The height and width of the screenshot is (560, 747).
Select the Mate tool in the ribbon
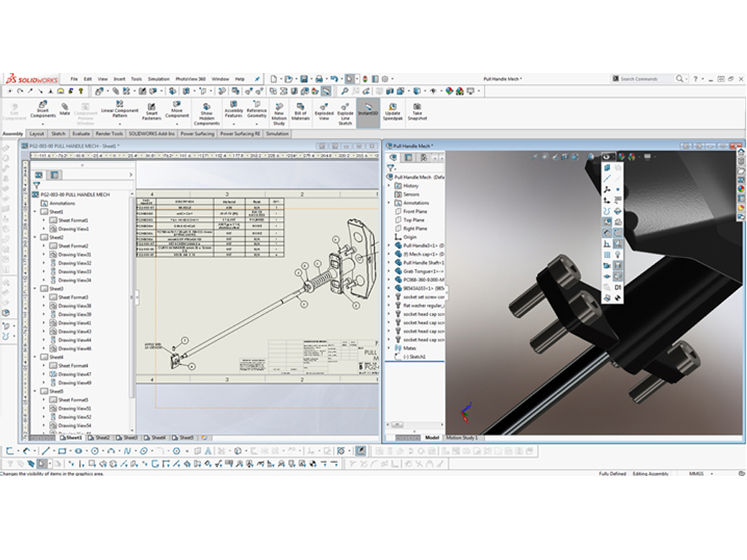[65, 109]
